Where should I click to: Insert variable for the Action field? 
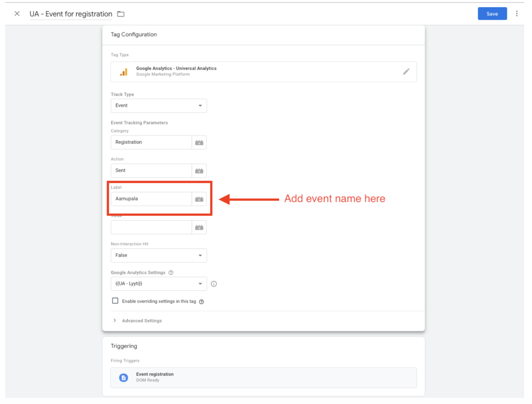pos(199,171)
